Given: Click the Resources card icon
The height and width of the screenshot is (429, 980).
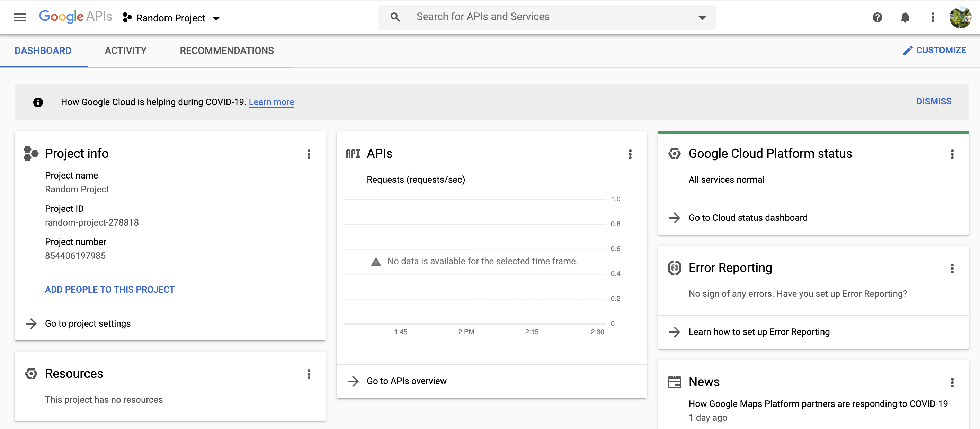Looking at the screenshot, I should tap(31, 374).
